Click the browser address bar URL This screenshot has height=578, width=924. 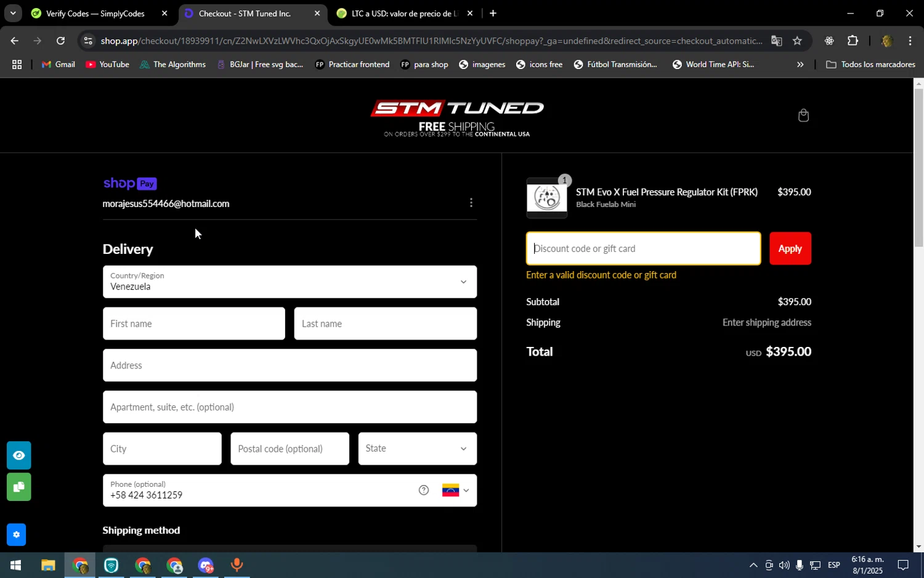point(431,41)
